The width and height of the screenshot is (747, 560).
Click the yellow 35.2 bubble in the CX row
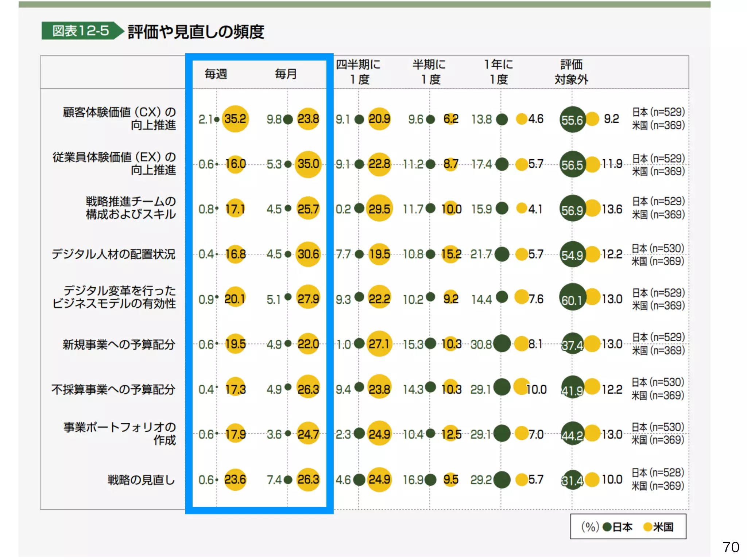click(235, 119)
